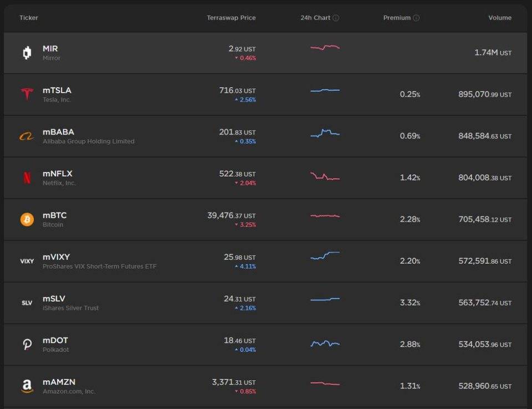This screenshot has height=409, width=532.
Task: Click the mBTC volume 705,458.12 UST
Action: 485,219
